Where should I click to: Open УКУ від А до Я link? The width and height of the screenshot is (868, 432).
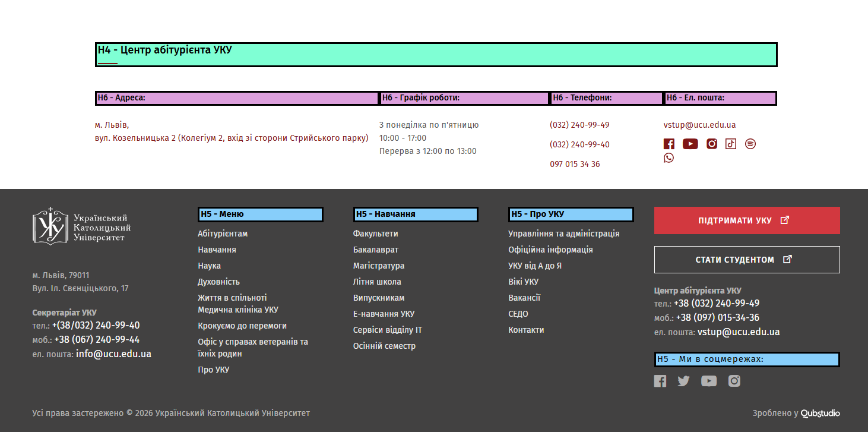click(535, 266)
